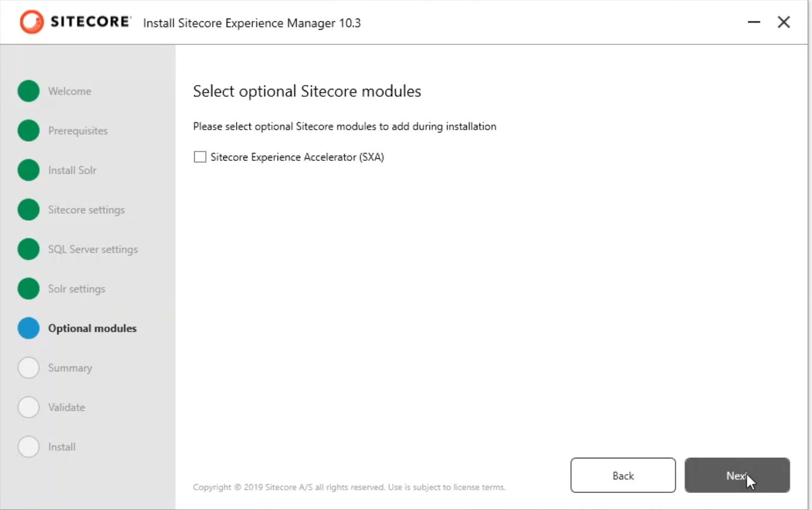Enable the Sitecore Experience Accelerator (SXA) checkbox
812x510 pixels.
click(200, 157)
